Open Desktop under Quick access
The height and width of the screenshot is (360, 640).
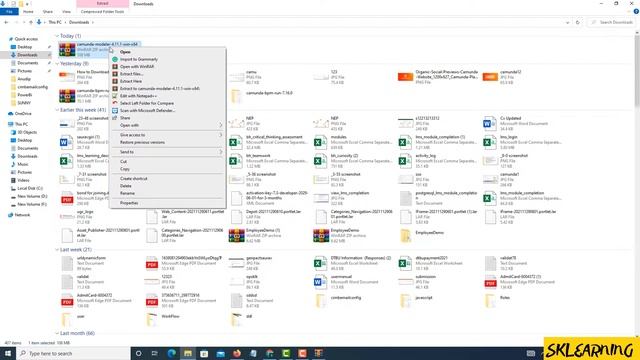(24, 47)
